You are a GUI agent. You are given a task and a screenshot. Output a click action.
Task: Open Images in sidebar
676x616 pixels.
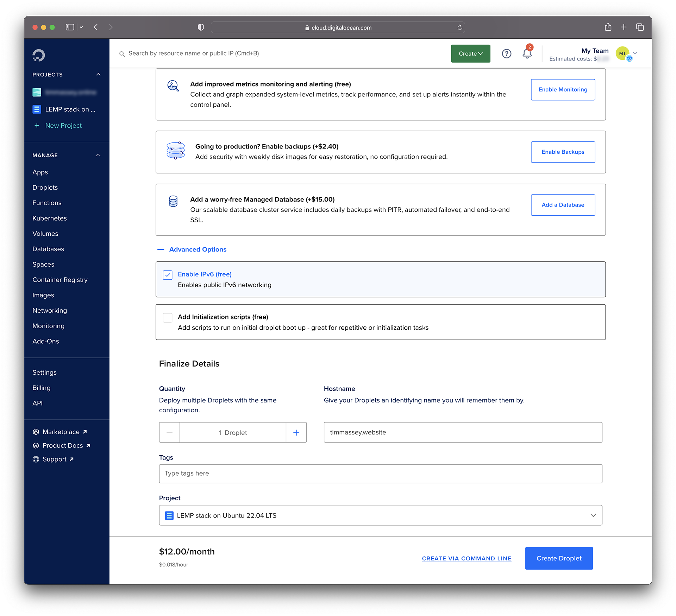pos(43,295)
